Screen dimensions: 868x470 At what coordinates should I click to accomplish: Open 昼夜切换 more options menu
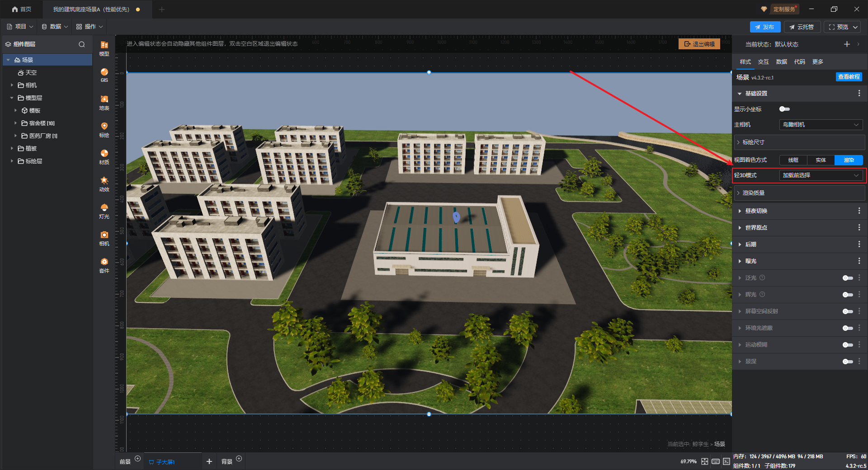tap(859, 211)
